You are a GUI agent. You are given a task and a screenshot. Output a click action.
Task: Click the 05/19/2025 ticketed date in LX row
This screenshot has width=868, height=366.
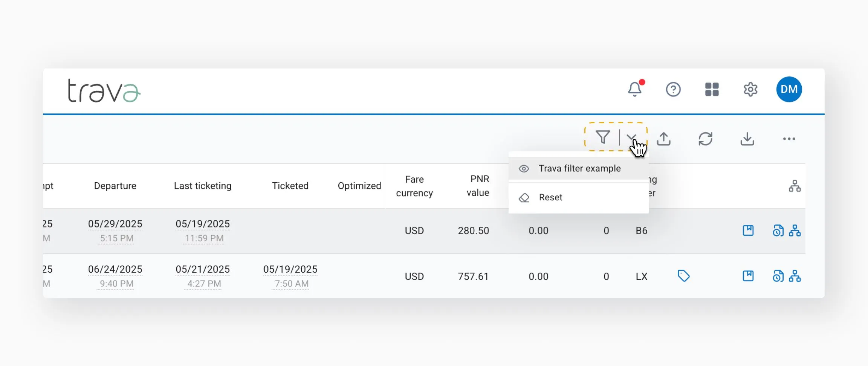pyautogui.click(x=290, y=269)
